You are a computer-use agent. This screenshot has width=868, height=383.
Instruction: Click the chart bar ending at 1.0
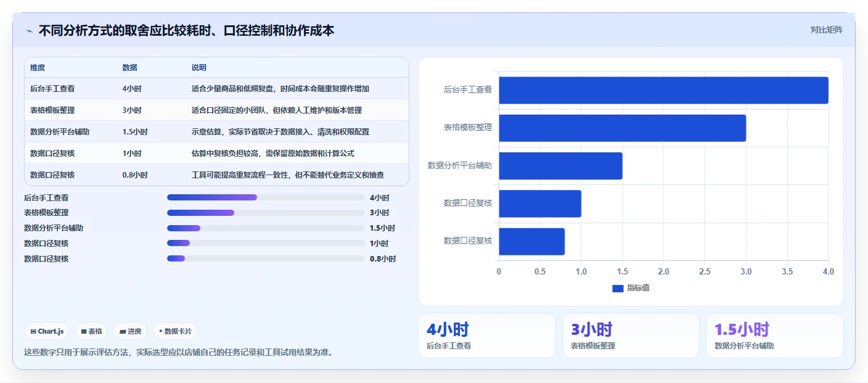pos(540,204)
